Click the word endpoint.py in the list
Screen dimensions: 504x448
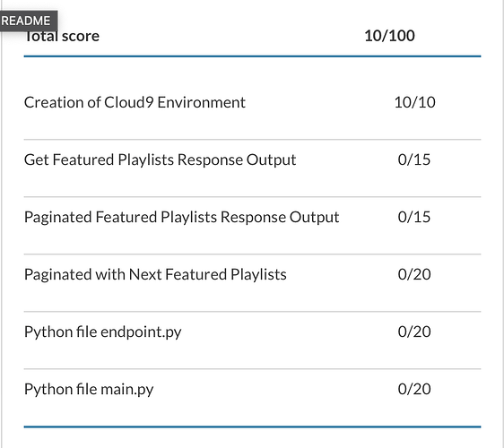(141, 332)
